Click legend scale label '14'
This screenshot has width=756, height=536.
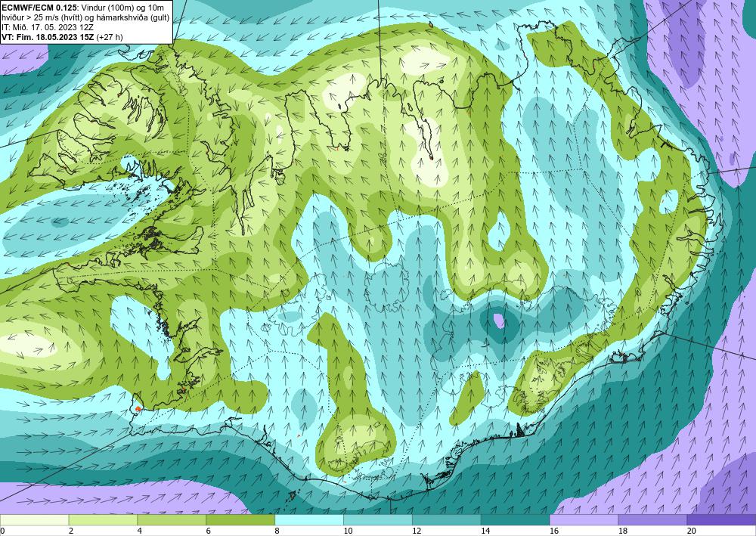coord(485,531)
